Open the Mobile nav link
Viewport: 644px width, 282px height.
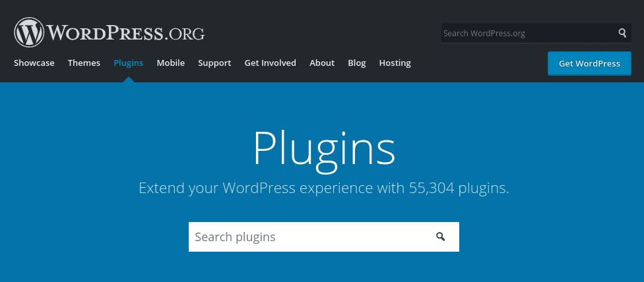(171, 63)
